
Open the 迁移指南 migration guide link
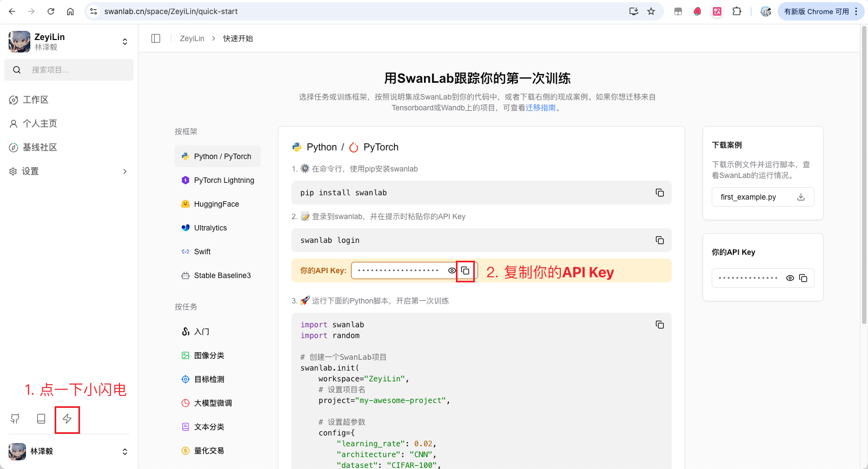click(x=541, y=108)
